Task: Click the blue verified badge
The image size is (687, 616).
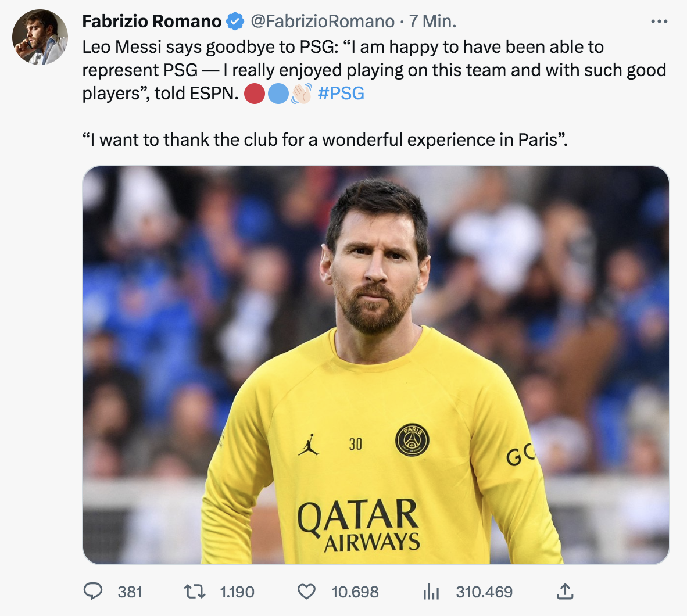Action: (x=235, y=22)
